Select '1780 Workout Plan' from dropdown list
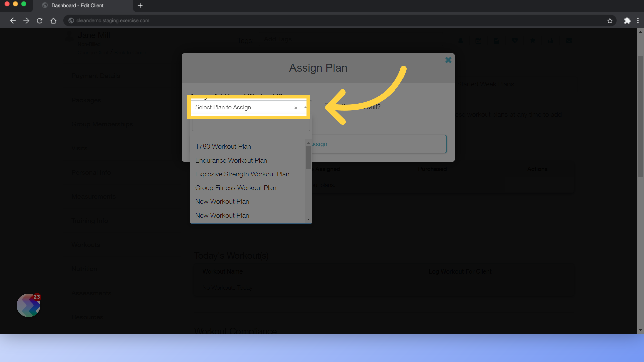Image resolution: width=644 pixels, height=362 pixels. [223, 146]
